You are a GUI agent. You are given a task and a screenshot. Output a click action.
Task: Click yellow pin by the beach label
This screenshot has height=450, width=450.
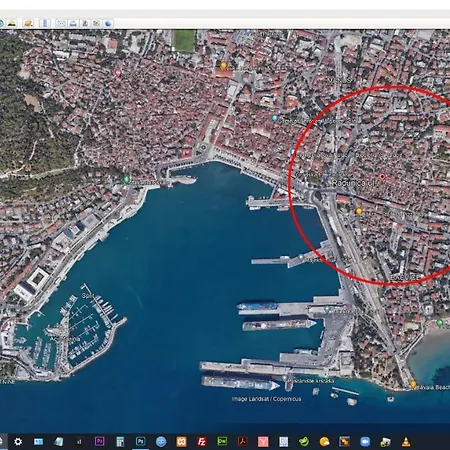point(413,384)
